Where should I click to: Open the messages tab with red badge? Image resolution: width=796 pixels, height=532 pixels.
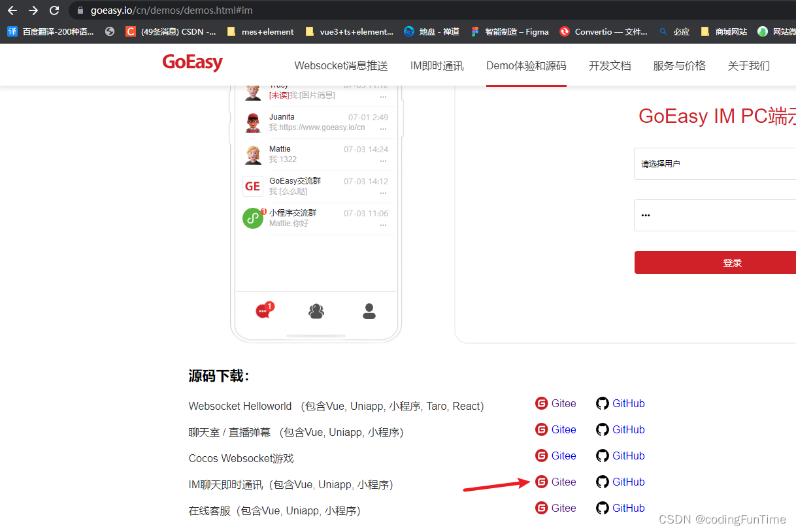click(x=264, y=310)
